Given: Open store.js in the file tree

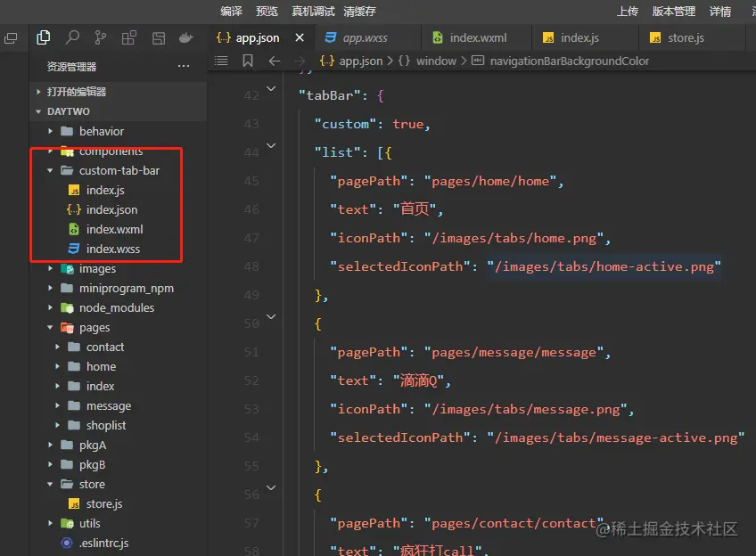Looking at the screenshot, I should coord(118,504).
